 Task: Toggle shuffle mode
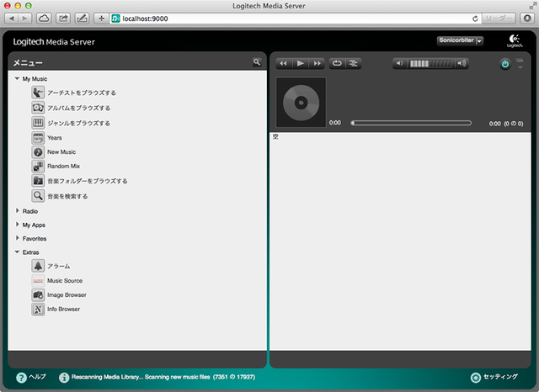[x=354, y=63]
